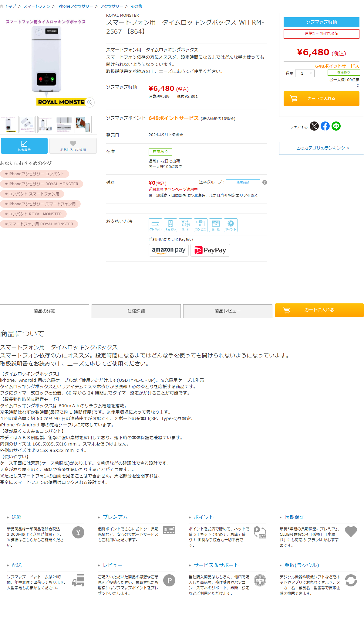
Task: Go to iPhoneアクセサリー breadcrumb link
Action: coord(75,6)
